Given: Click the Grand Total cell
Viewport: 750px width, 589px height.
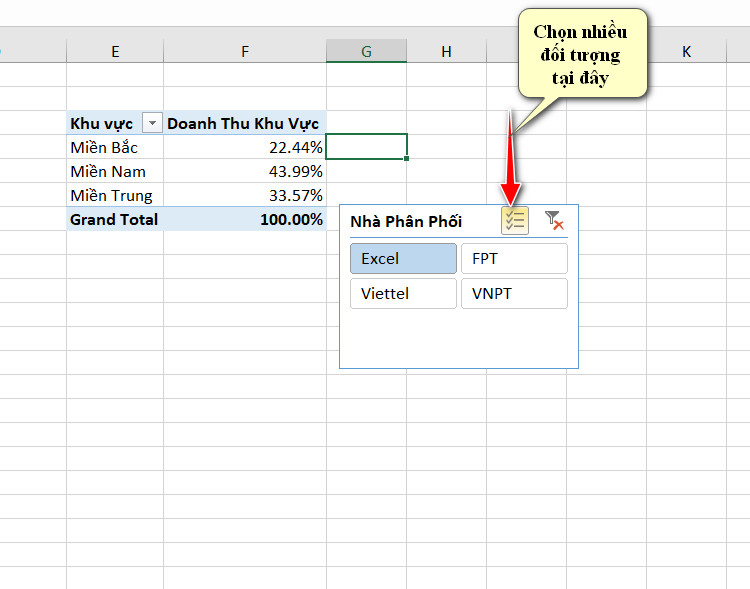Looking at the screenshot, I should (x=115, y=219).
